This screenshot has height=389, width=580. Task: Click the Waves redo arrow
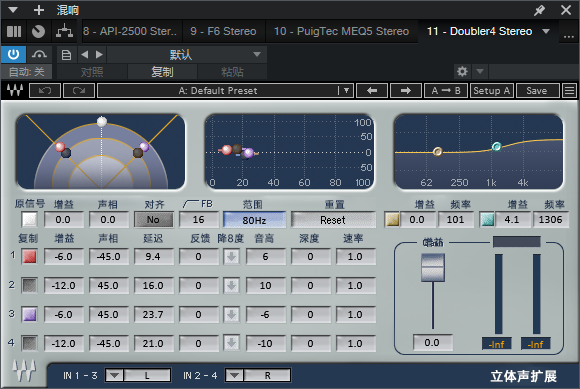[79, 90]
